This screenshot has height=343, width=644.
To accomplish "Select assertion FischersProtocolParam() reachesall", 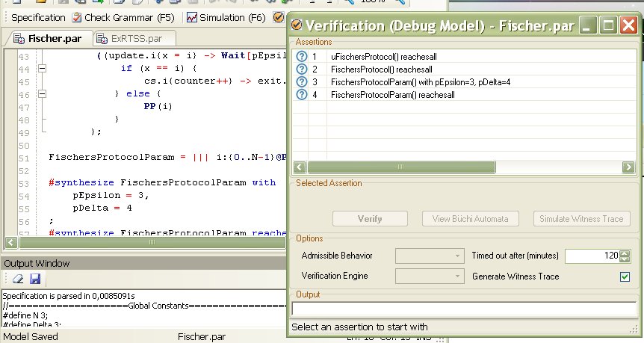I will (393, 95).
